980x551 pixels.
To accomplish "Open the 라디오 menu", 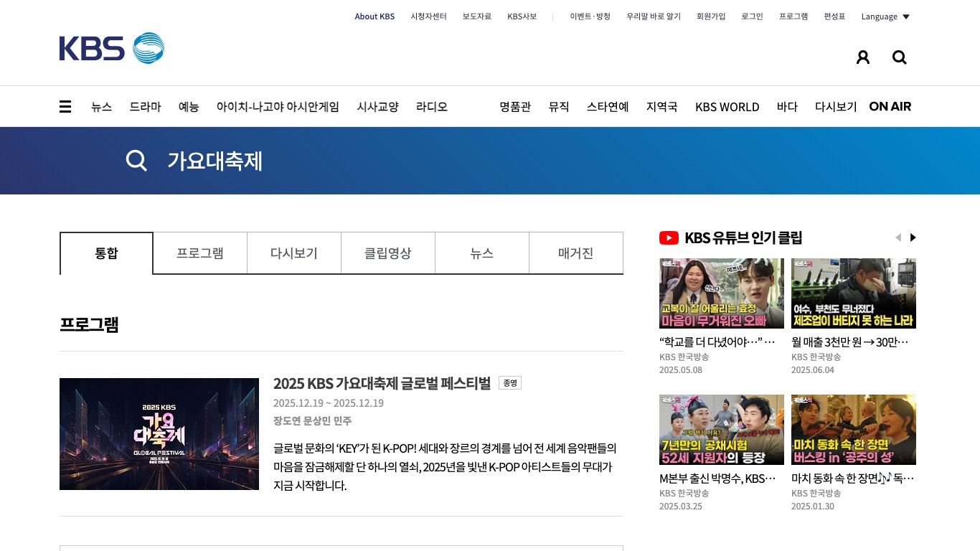I will click(432, 107).
